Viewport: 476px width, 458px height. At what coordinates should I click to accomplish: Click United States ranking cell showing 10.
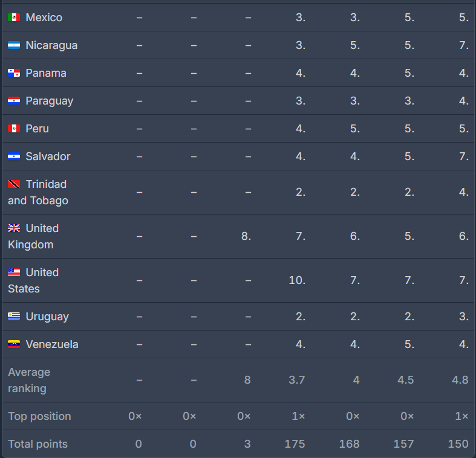click(x=297, y=280)
